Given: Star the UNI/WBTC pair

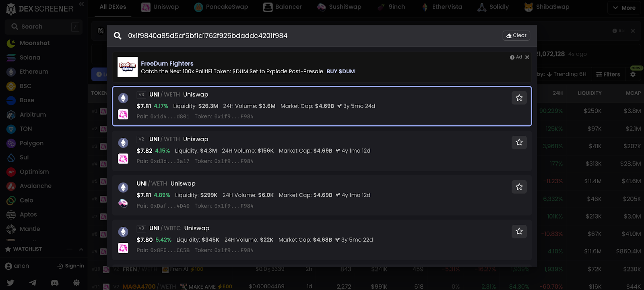Looking at the screenshot, I should pyautogui.click(x=519, y=231).
